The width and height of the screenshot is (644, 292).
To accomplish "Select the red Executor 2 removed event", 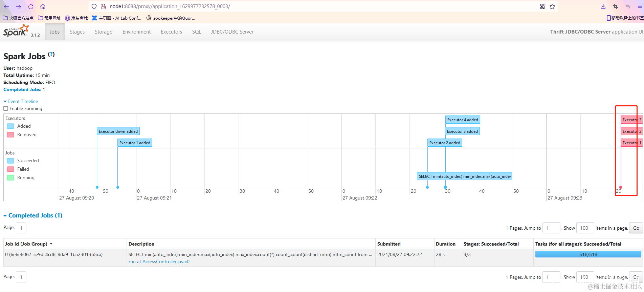I will pos(631,131).
